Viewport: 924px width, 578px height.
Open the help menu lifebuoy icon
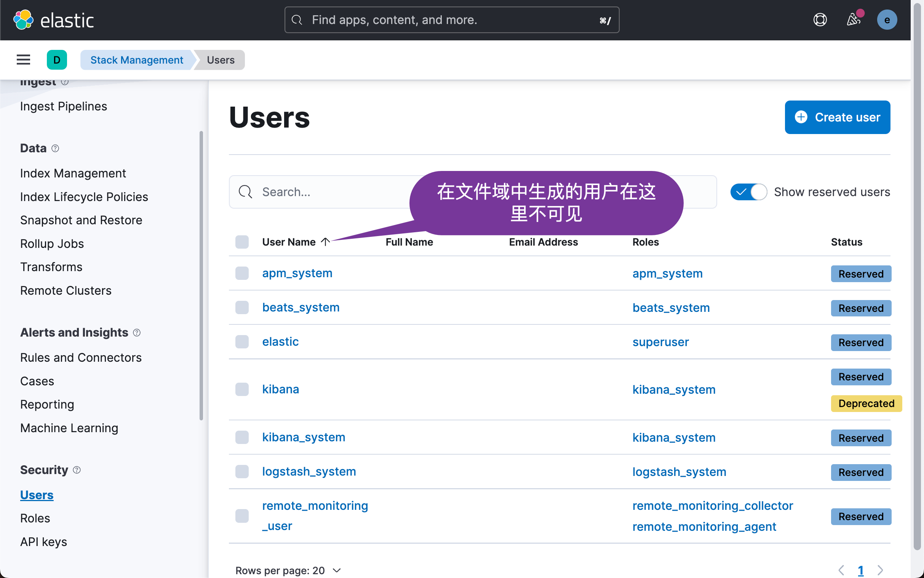[820, 20]
